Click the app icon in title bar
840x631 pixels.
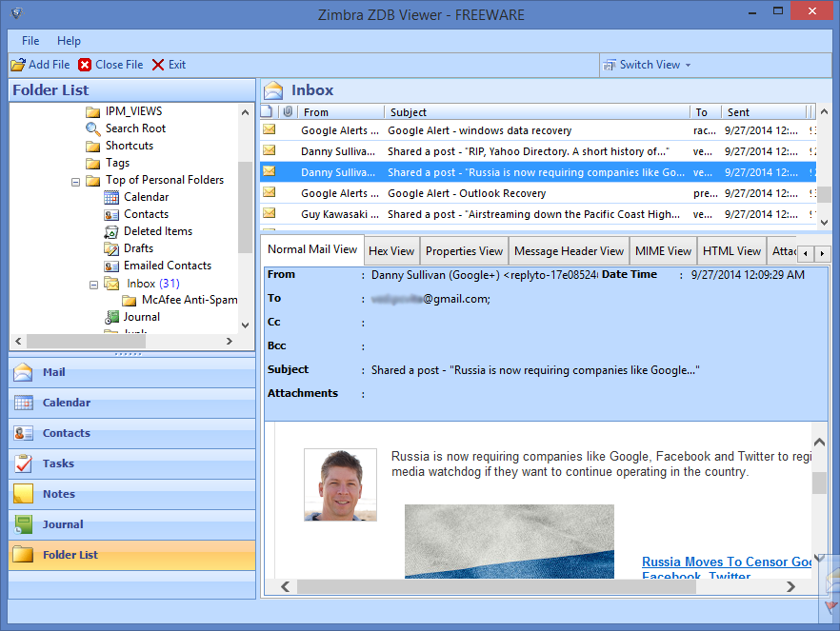click(x=16, y=12)
